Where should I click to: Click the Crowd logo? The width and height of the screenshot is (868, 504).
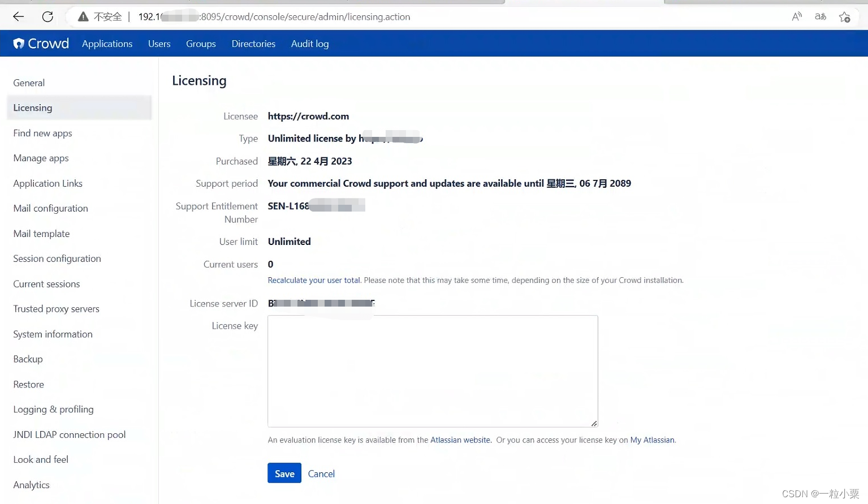click(x=41, y=44)
